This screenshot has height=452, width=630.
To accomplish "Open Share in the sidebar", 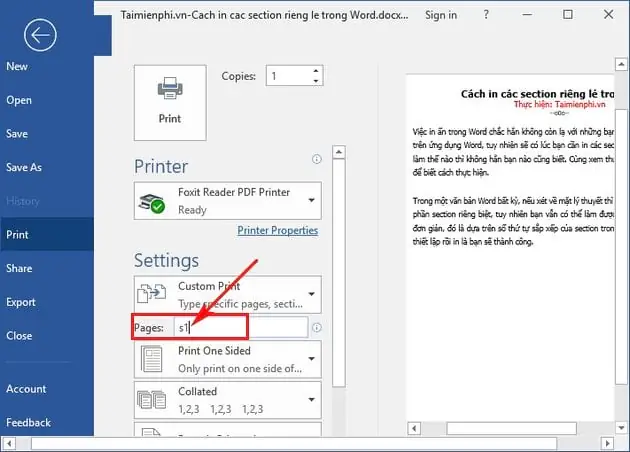I will [x=19, y=268].
